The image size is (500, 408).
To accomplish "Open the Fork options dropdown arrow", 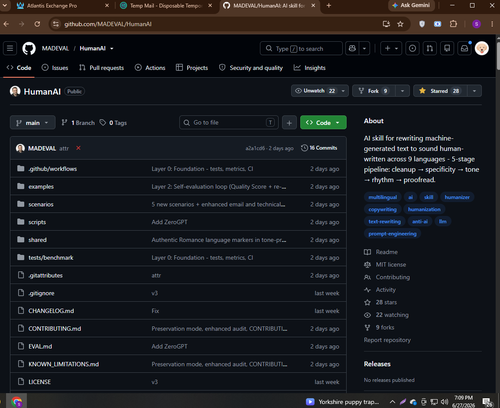I will click(x=402, y=91).
